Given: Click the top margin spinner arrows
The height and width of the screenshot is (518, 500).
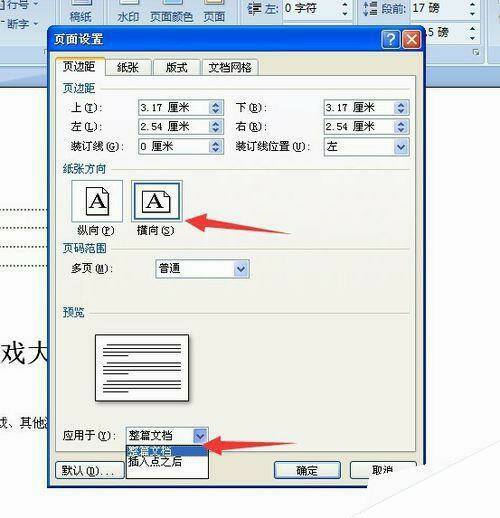Looking at the screenshot, I should click(x=216, y=108).
